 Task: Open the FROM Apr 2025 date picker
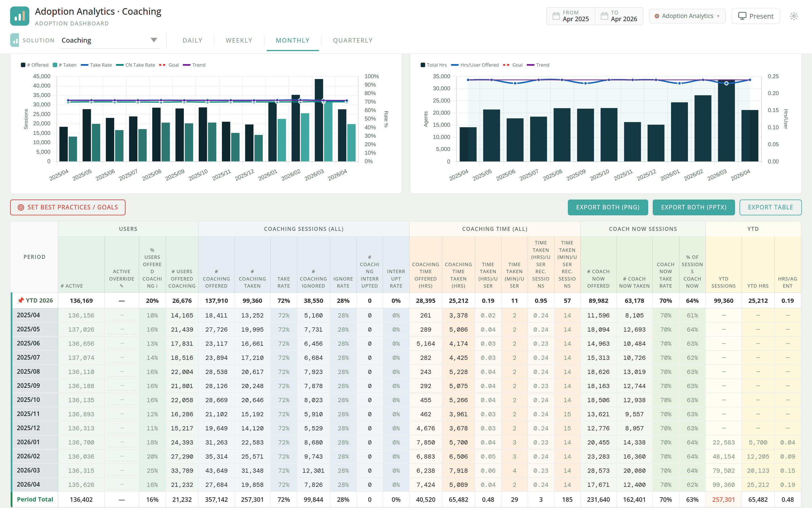571,16
